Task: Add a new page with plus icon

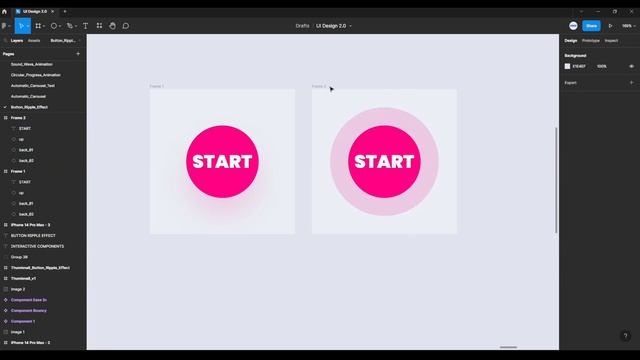Action: [78, 53]
